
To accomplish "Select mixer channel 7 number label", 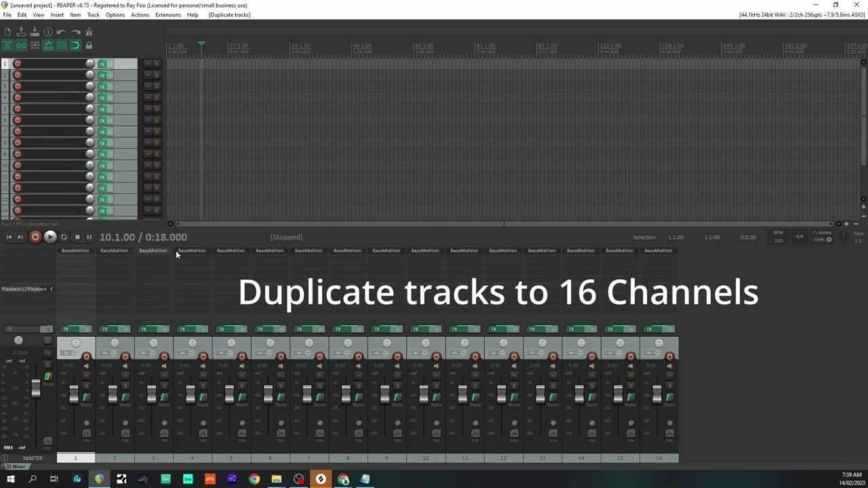I will [x=309, y=458].
